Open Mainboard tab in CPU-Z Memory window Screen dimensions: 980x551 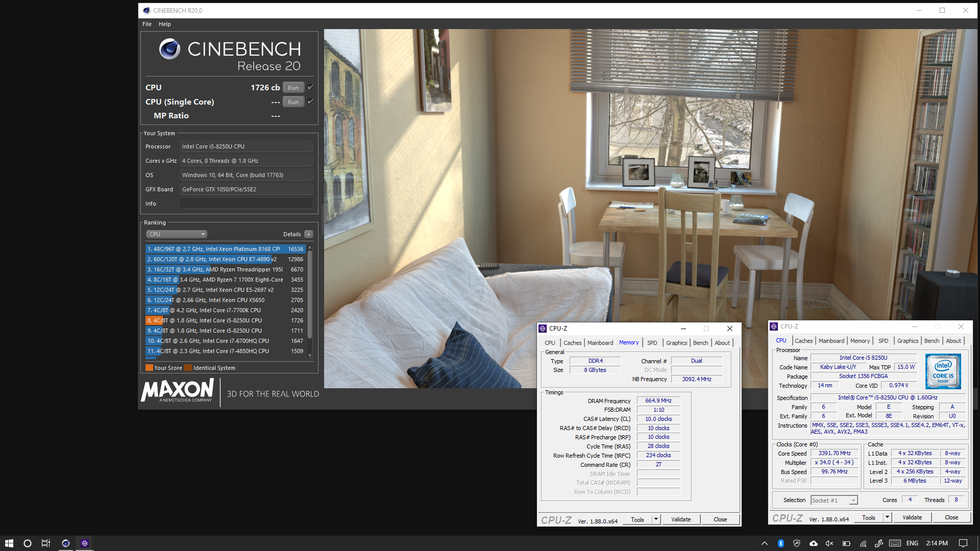tap(600, 343)
